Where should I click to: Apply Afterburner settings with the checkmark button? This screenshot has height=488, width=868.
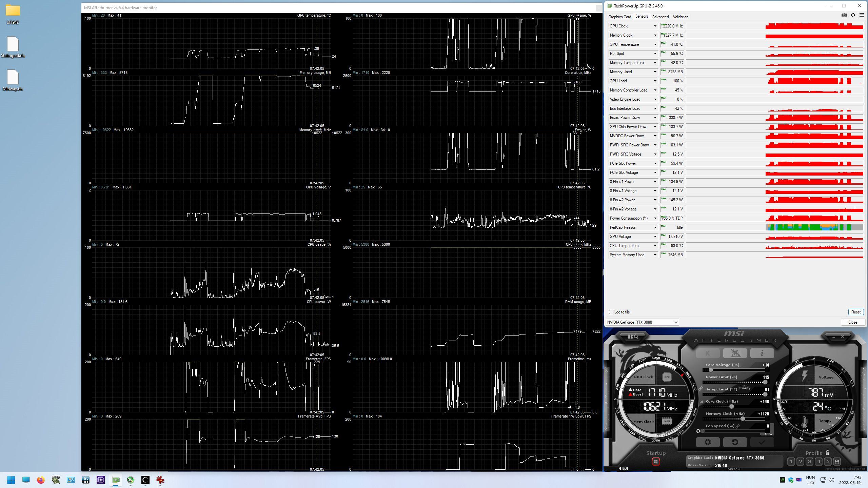pyautogui.click(x=762, y=442)
